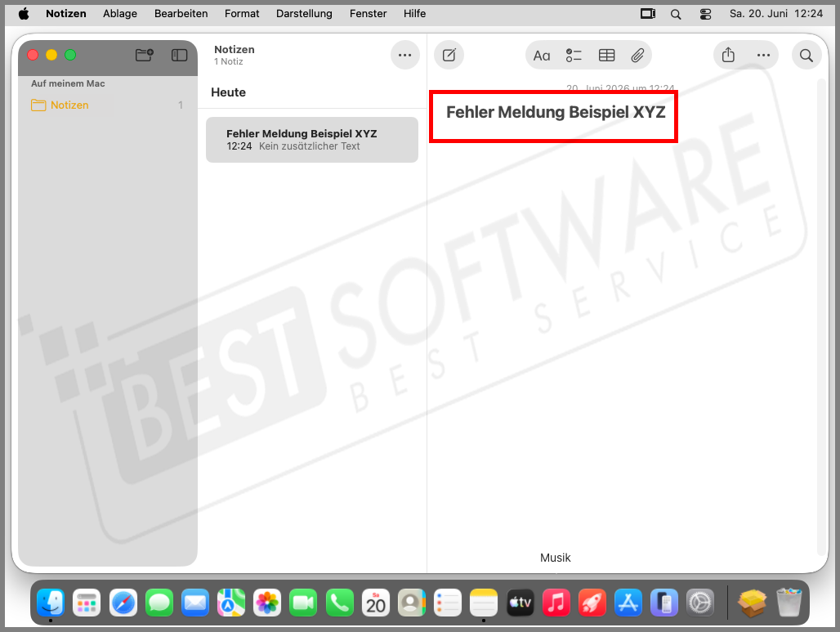The width and height of the screenshot is (840, 632).
Task: Open the note's more options ellipsis
Action: pos(763,55)
